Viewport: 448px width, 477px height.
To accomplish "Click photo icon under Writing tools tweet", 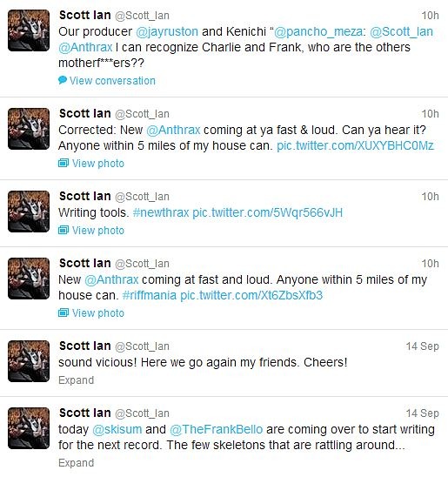I will (x=64, y=231).
